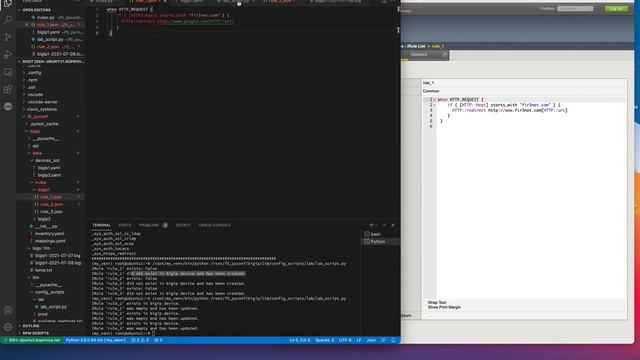This screenshot has height=360, width=640.
Task: Expand the .npm folder
Action: coord(33,80)
